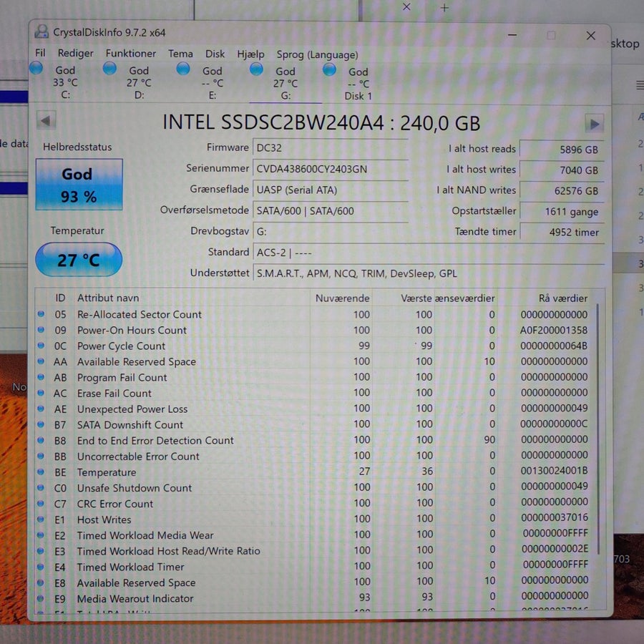The height and width of the screenshot is (644, 644).
Task: Click the next disk arrow button
Action: tap(594, 123)
